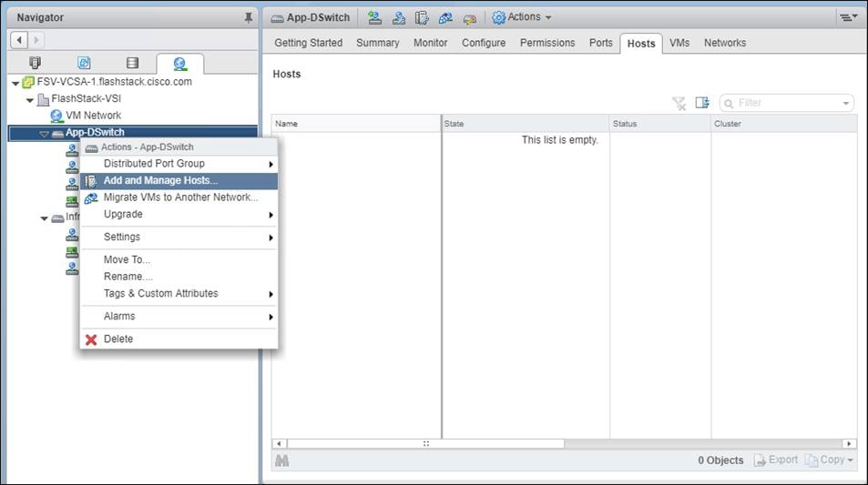Select FlashStack-VSI in the Navigator tree

[x=86, y=98]
